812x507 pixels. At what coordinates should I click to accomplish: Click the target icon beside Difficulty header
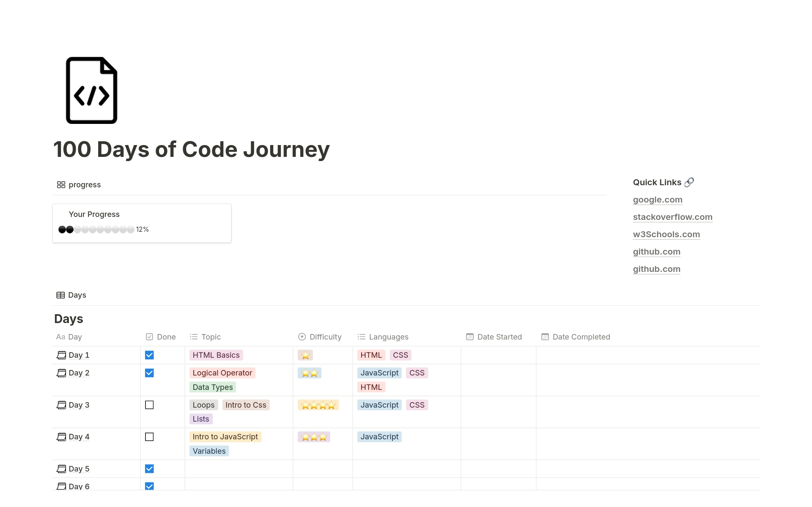pos(302,337)
